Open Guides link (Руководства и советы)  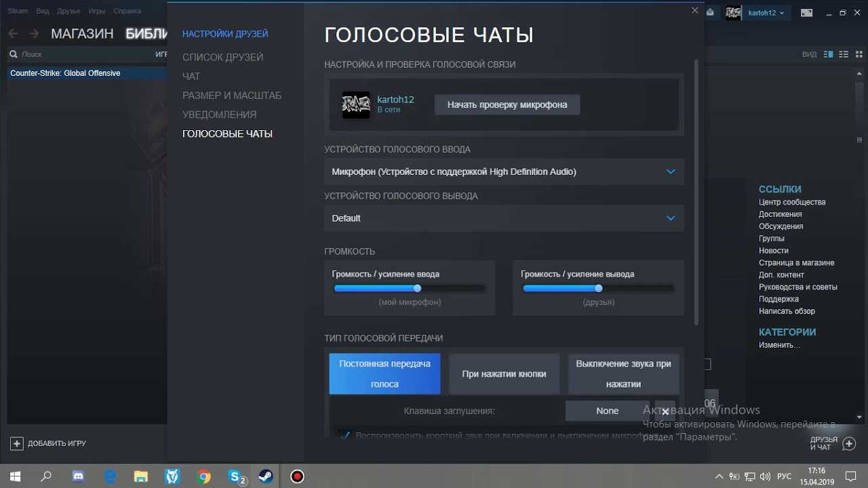798,287
